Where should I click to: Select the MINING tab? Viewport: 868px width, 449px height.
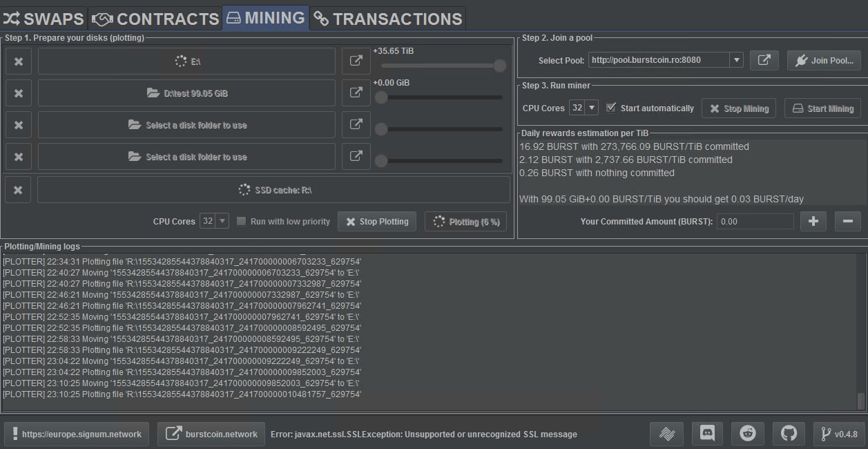(x=265, y=18)
